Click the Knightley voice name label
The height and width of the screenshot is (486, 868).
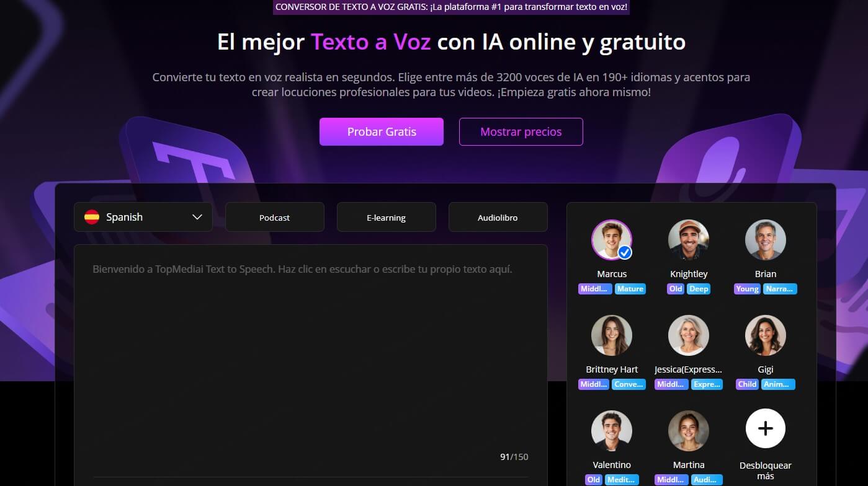point(689,274)
